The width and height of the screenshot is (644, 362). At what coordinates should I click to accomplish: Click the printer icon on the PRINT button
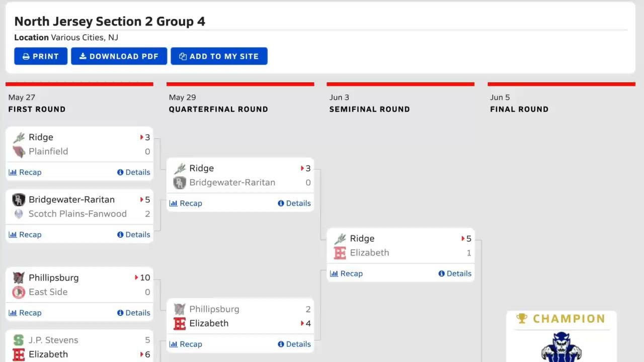(27, 56)
